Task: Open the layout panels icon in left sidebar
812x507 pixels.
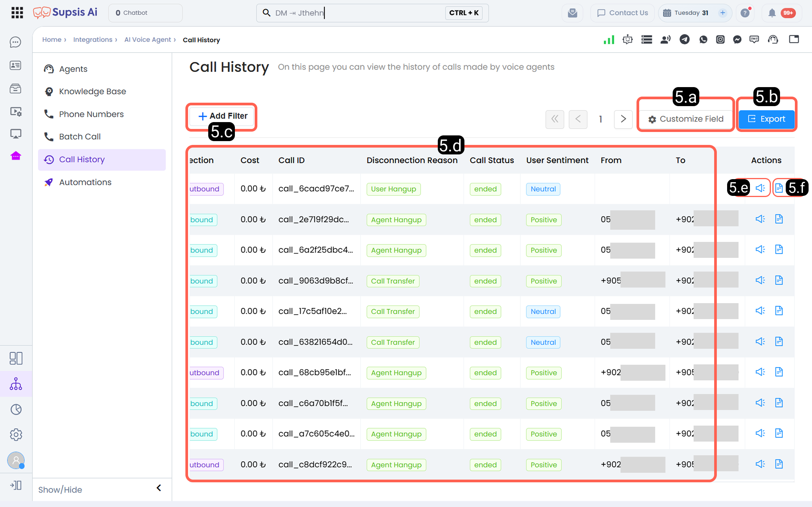Action: tap(16, 358)
